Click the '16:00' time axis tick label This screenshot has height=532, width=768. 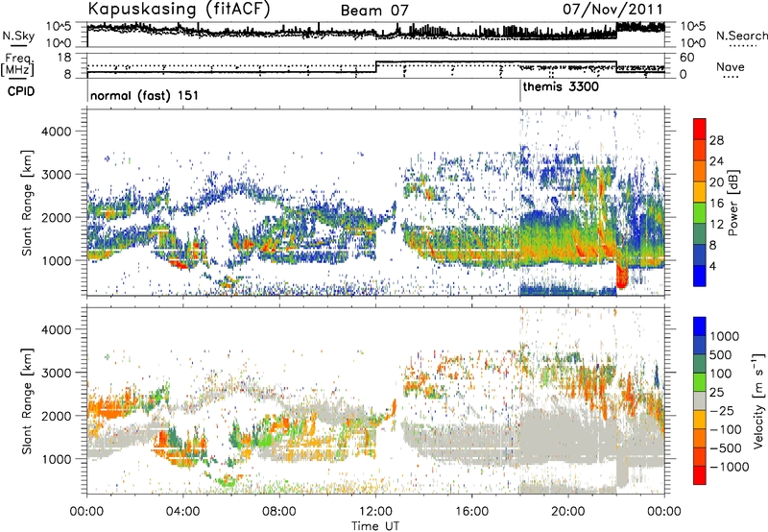(471, 512)
